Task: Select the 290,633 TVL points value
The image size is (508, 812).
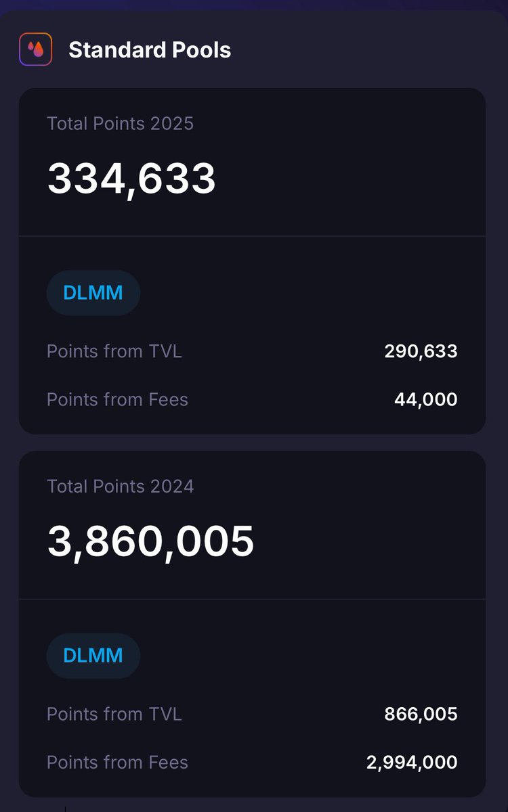Action: pyautogui.click(x=421, y=351)
